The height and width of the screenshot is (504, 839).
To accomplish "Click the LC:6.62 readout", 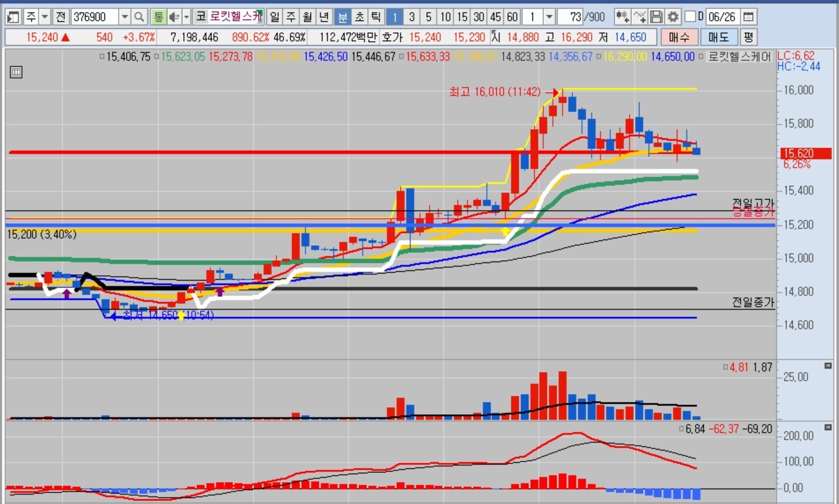I will click(x=796, y=56).
